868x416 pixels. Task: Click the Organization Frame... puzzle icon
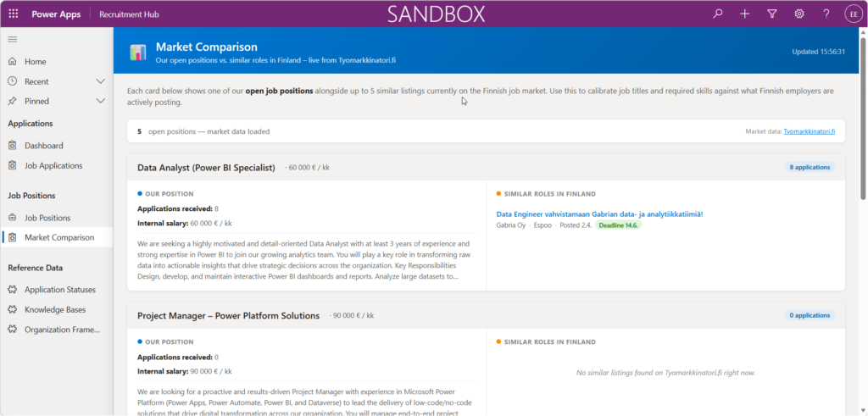point(13,329)
